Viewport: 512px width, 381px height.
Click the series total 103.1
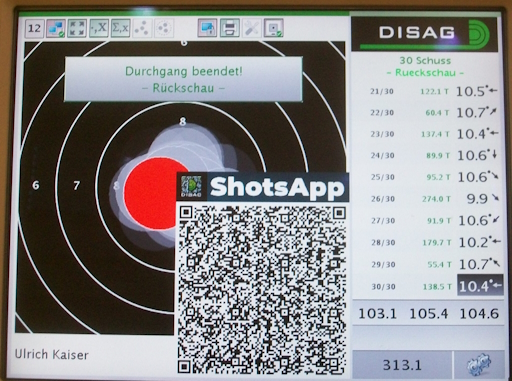click(x=377, y=314)
